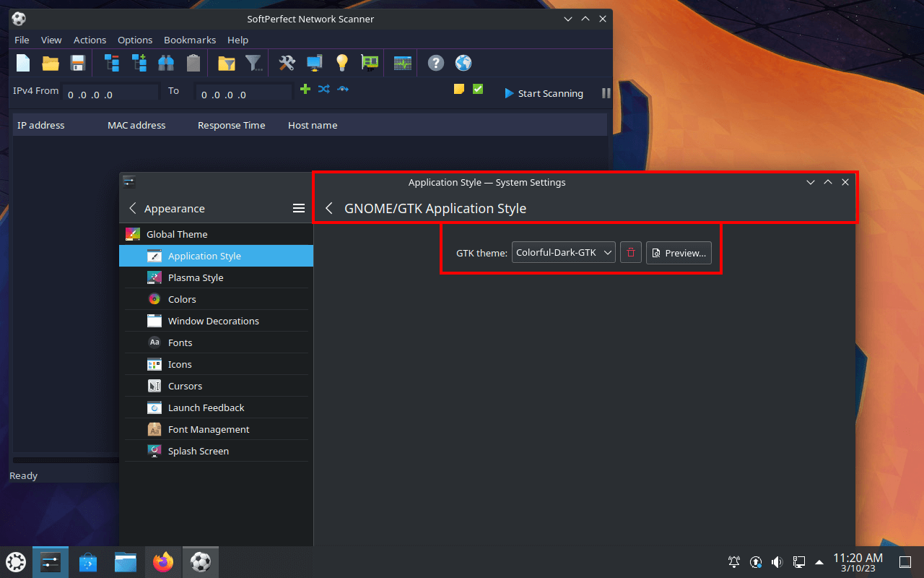Viewport: 924px width, 578px height.
Task: Click the blue computer monitor icon
Action: (x=314, y=63)
